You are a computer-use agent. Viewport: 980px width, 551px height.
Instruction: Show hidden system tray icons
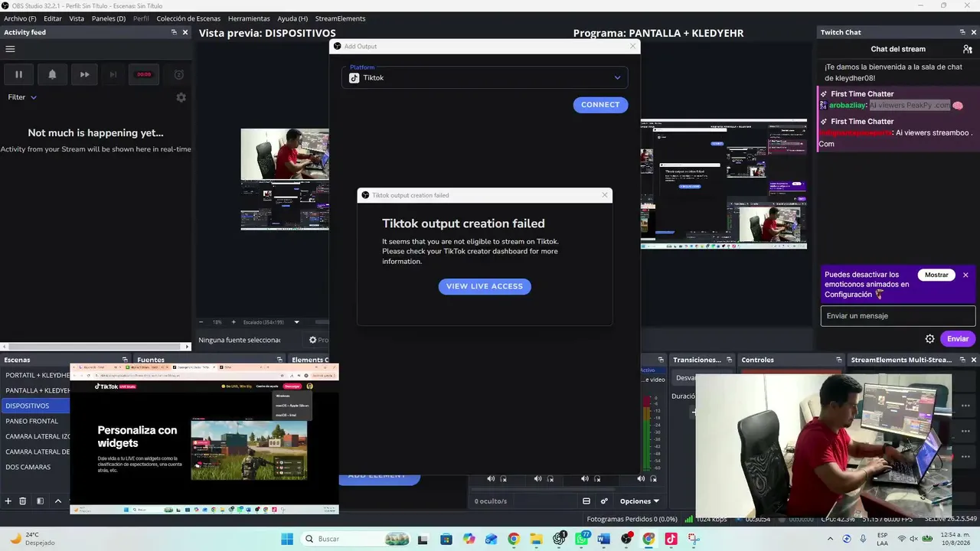point(830,539)
